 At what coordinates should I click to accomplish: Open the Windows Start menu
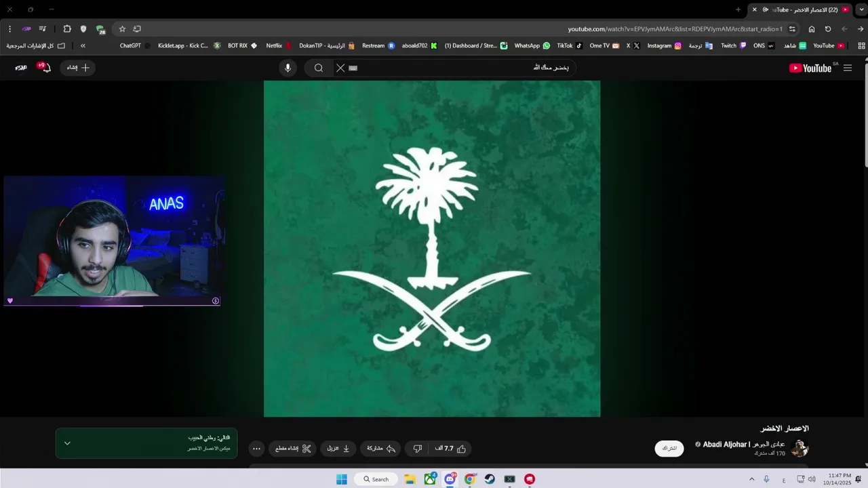342,479
